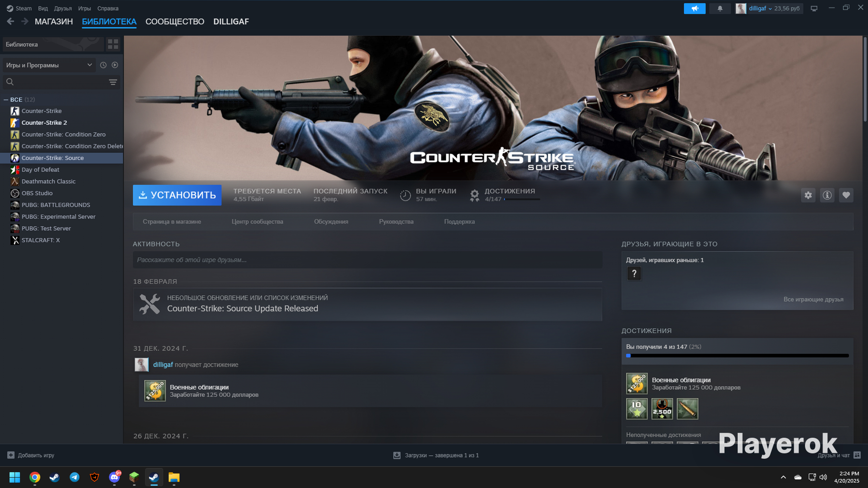This screenshot has height=488, width=868.
Task: Switch to Big Picture mode monitor icon
Action: pyautogui.click(x=814, y=8)
